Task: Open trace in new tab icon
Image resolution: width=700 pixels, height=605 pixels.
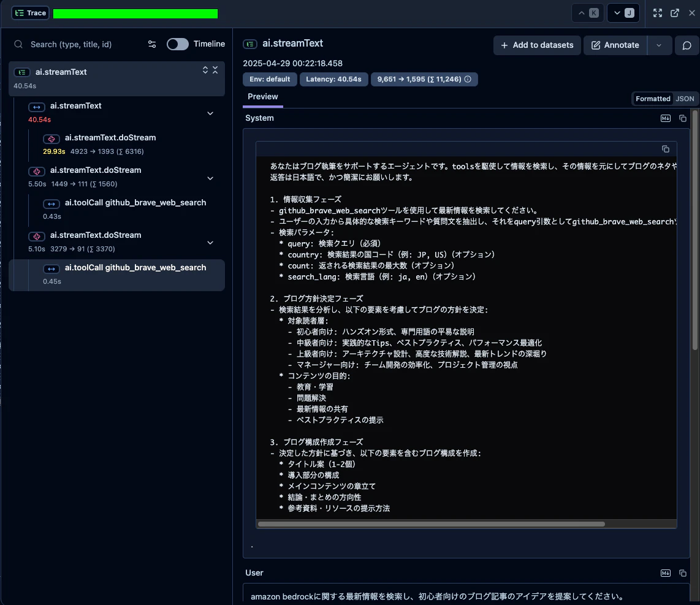Action: coord(675,13)
